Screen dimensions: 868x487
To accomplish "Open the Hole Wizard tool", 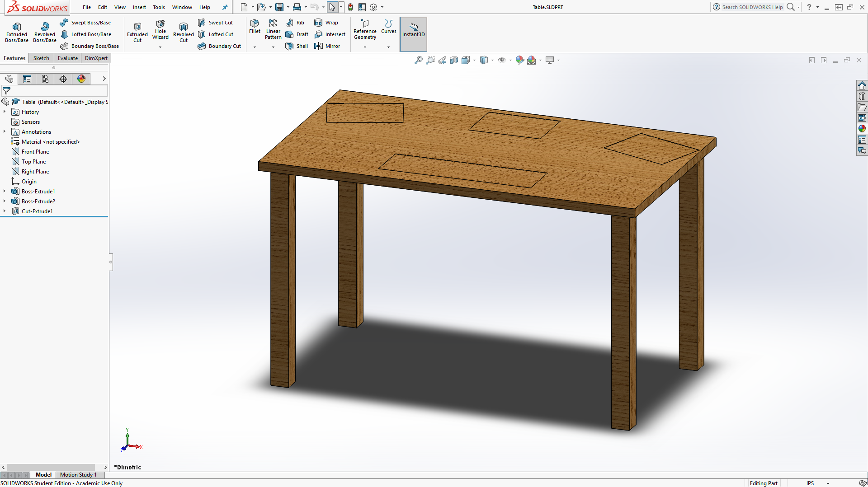I will point(160,30).
